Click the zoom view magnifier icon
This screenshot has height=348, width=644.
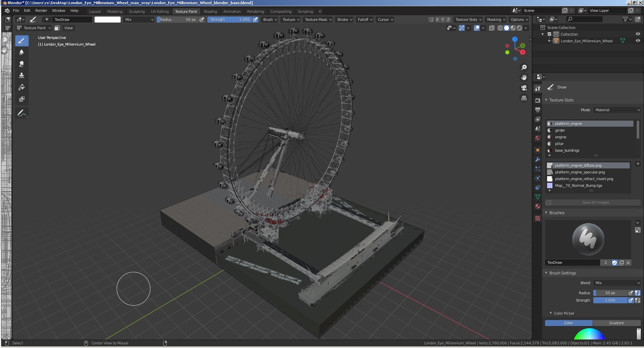pyautogui.click(x=524, y=67)
